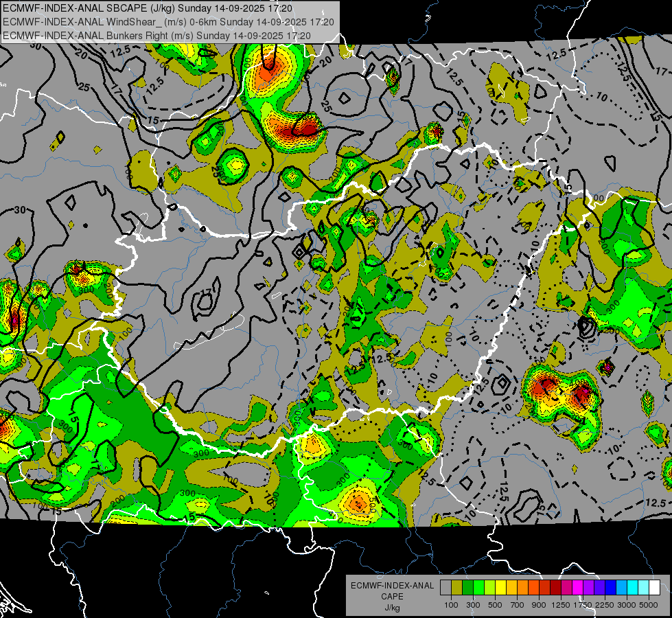Image resolution: width=672 pixels, height=618 pixels.
Task: Click the magenta legend swatch before 1750
Action: click(577, 588)
